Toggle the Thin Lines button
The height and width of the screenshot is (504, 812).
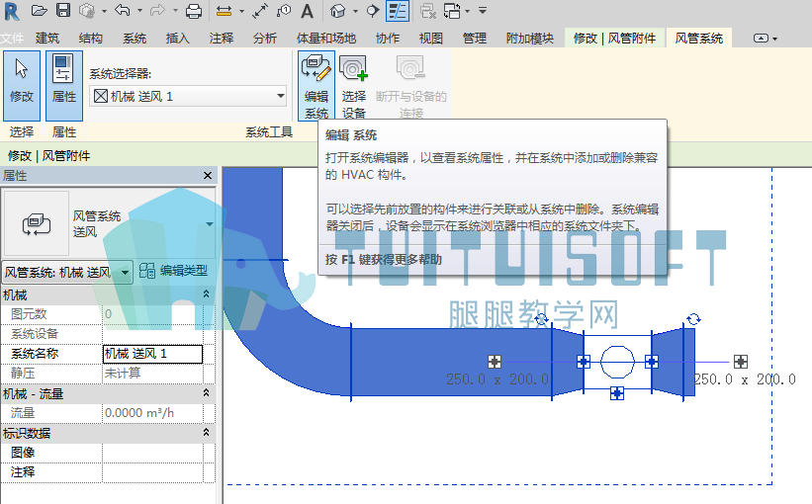[x=398, y=11]
